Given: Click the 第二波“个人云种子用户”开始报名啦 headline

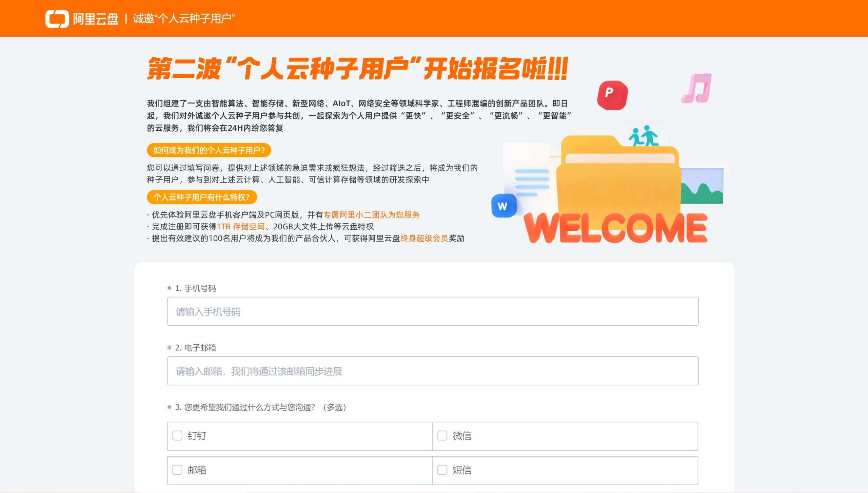Looking at the screenshot, I should click(357, 69).
